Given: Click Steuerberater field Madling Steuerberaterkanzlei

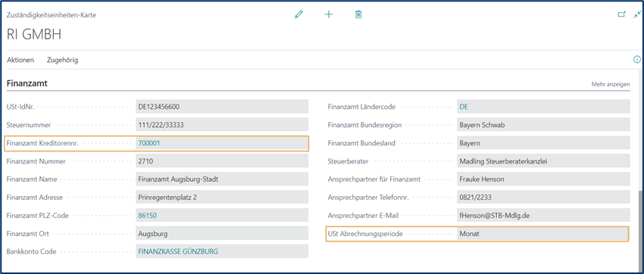Looking at the screenshot, I should click(543, 161).
